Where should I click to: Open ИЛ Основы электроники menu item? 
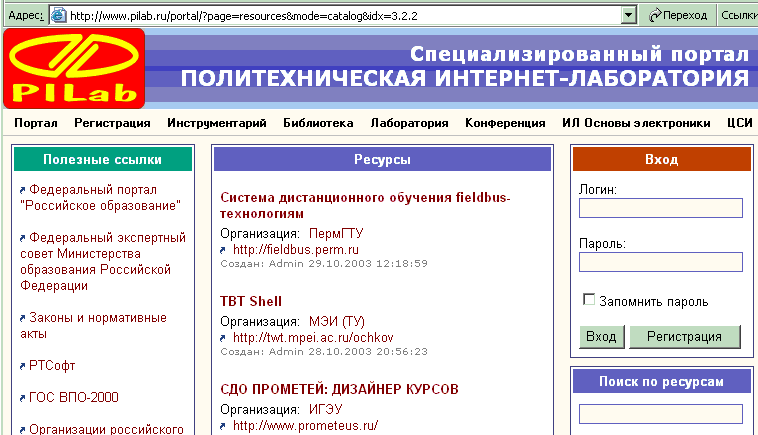636,123
